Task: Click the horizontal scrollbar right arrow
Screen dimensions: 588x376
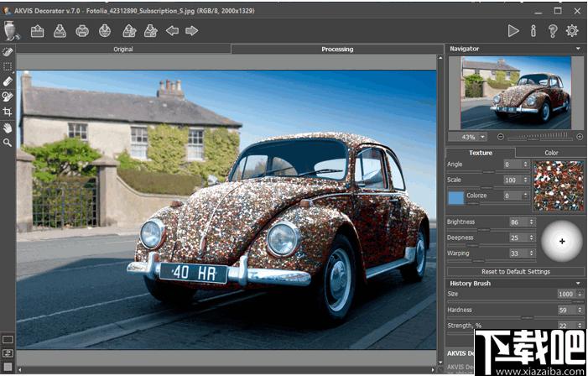Action: tap(433, 369)
